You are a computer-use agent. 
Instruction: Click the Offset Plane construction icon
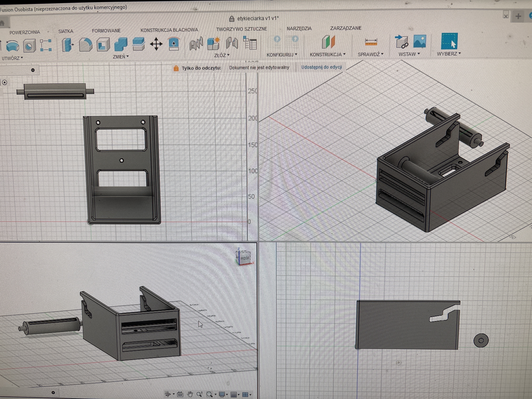tap(328, 42)
